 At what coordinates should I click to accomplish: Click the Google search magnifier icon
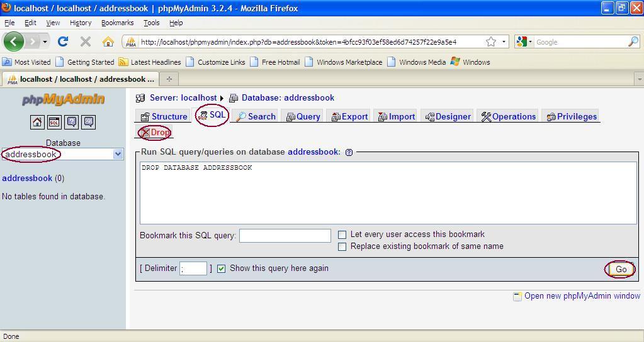tap(634, 41)
